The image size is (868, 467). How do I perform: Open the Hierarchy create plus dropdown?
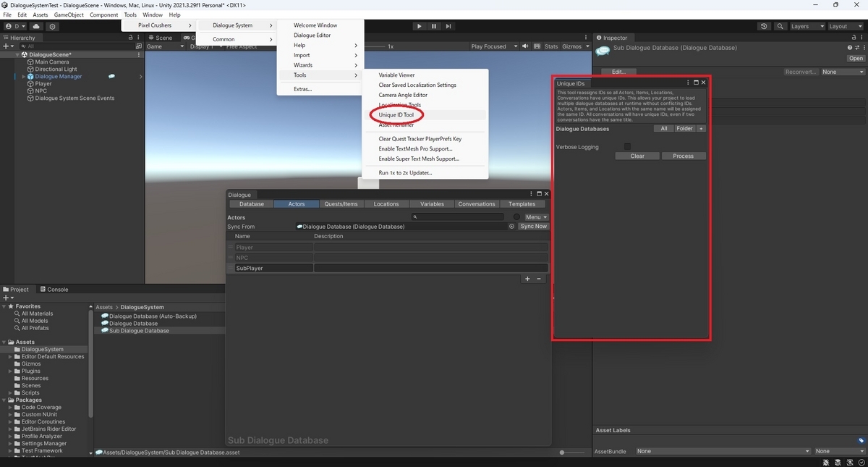(x=9, y=46)
